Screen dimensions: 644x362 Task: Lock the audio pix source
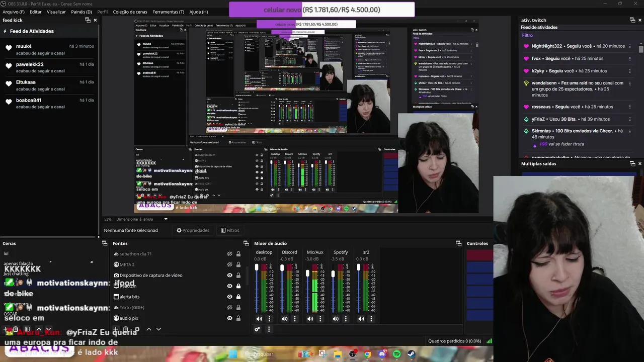[x=238, y=318]
